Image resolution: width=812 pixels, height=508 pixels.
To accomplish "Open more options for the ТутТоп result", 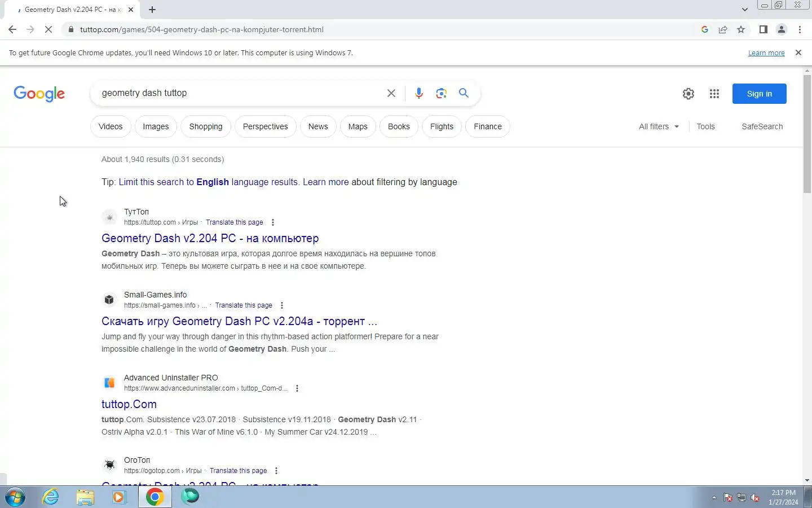I will point(273,222).
